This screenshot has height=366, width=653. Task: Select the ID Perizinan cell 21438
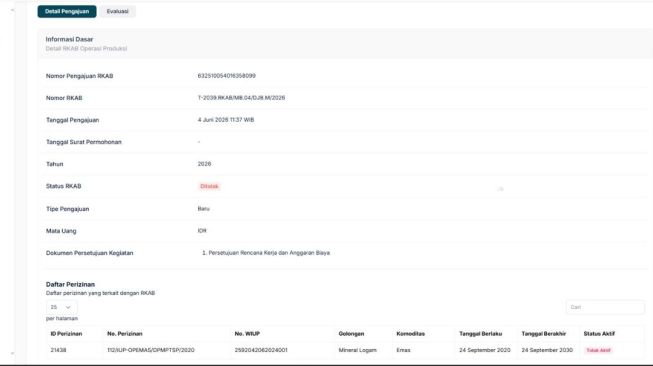click(x=58, y=350)
